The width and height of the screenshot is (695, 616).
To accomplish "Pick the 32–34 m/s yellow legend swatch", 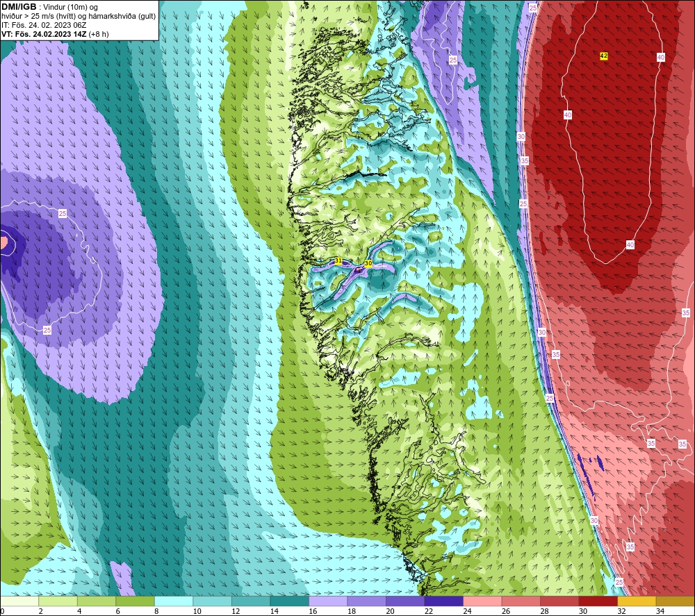I will (x=637, y=601).
